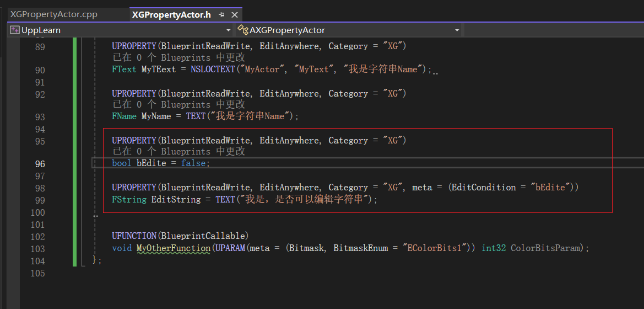Switch to the XGPropertyActor.cpp tab

(x=54, y=14)
